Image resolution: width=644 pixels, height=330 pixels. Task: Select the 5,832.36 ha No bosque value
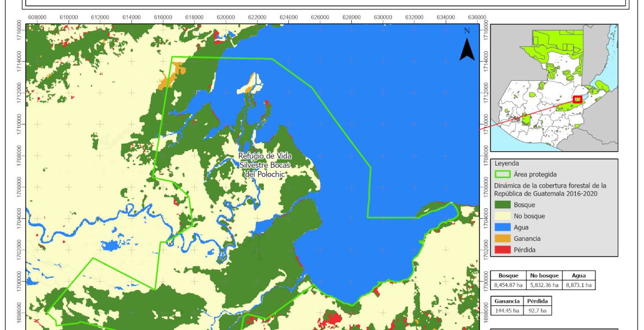(544, 285)
